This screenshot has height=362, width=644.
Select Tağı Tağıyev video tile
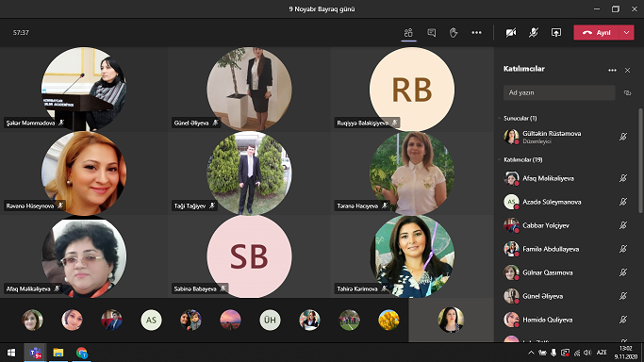click(x=249, y=173)
